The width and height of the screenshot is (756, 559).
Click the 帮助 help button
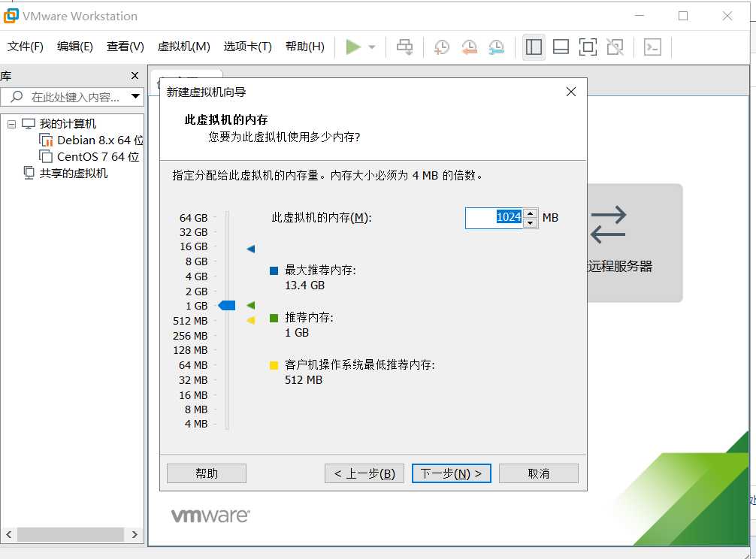(x=207, y=473)
